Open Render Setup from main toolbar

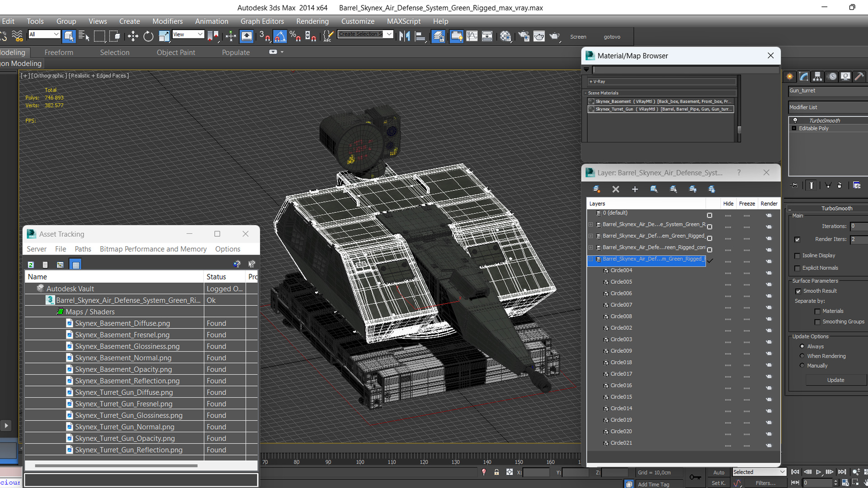(x=524, y=36)
